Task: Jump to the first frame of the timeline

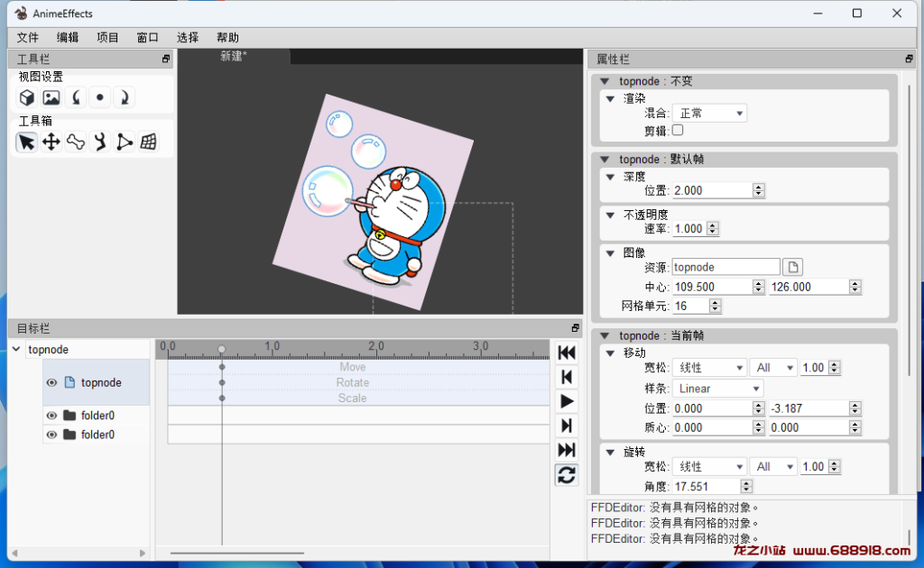Action: coord(567,353)
